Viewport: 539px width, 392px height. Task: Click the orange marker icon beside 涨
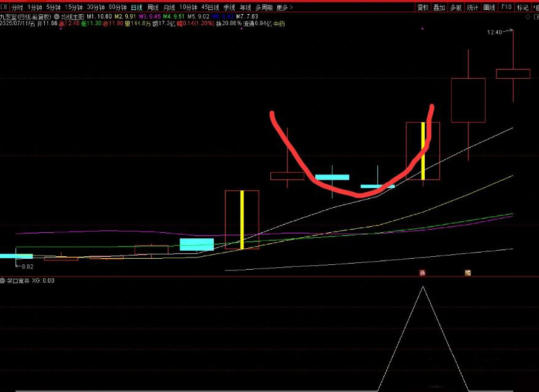click(467, 272)
